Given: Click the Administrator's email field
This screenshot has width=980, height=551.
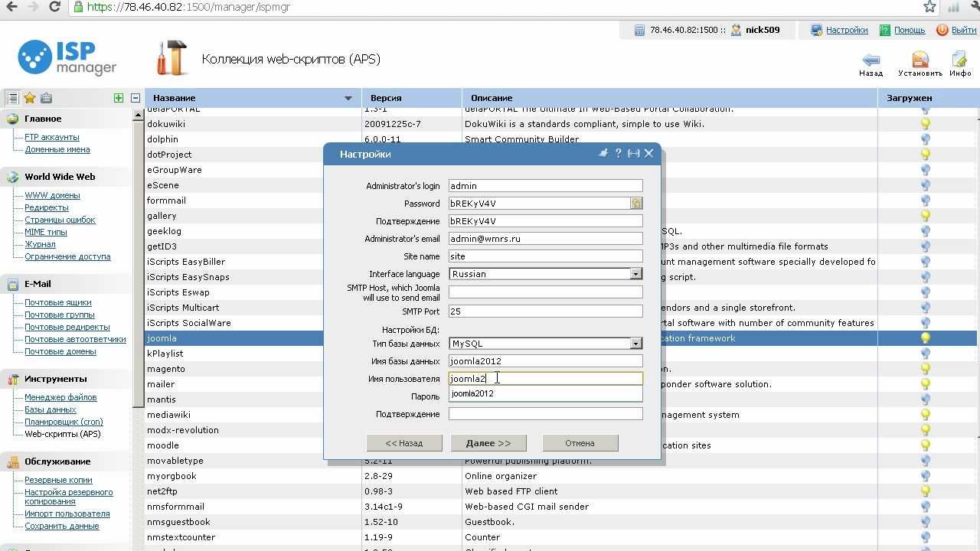Looking at the screenshot, I should (x=545, y=238).
